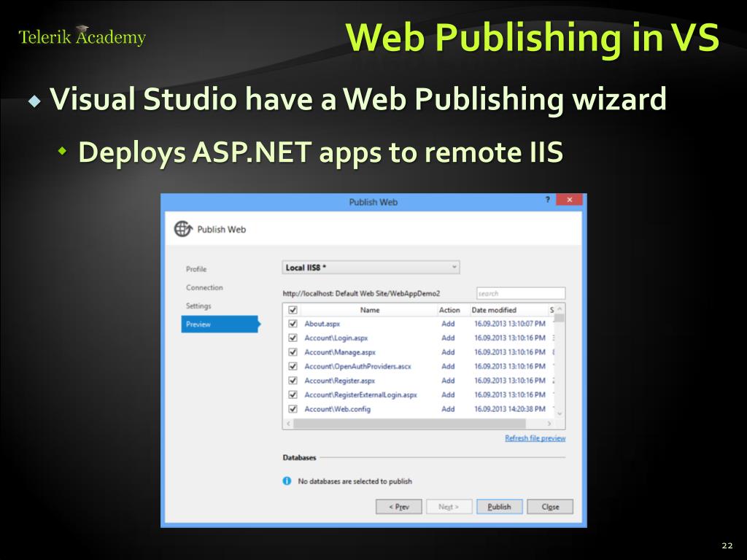The width and height of the screenshot is (747, 560).
Task: Uncheck the Account\Login.aspx checkbox
Action: [293, 338]
